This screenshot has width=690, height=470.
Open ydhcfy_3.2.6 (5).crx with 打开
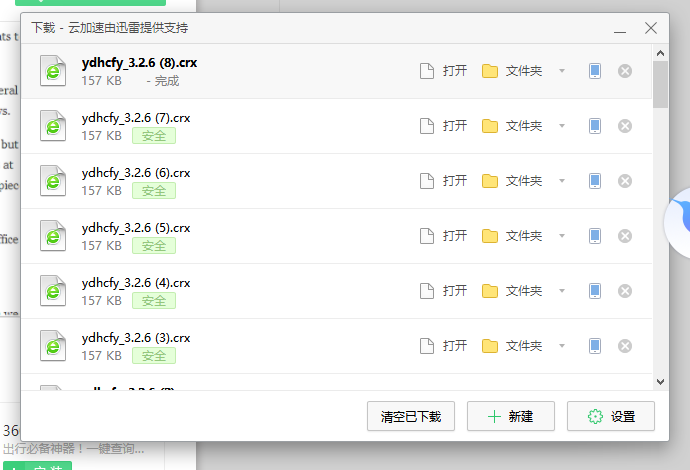coord(443,236)
